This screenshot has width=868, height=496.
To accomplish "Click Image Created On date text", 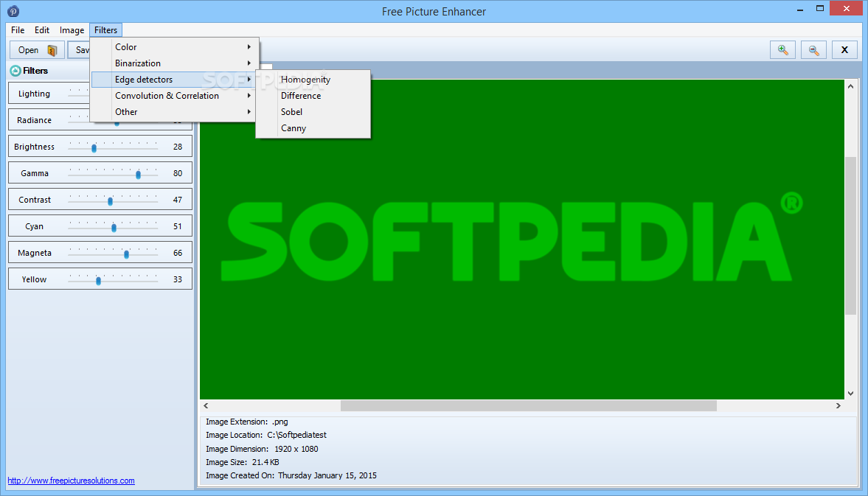I will (291, 475).
